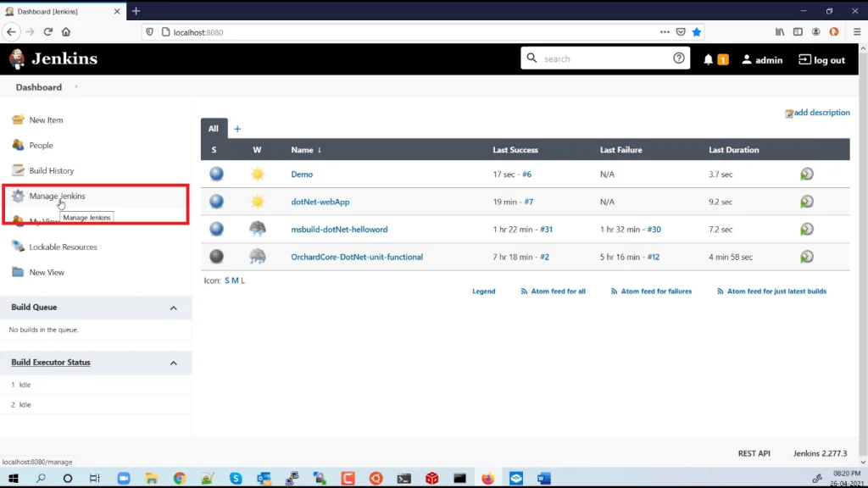The image size is (868, 488).
Task: Log out of Jenkins
Action: [x=821, y=60]
